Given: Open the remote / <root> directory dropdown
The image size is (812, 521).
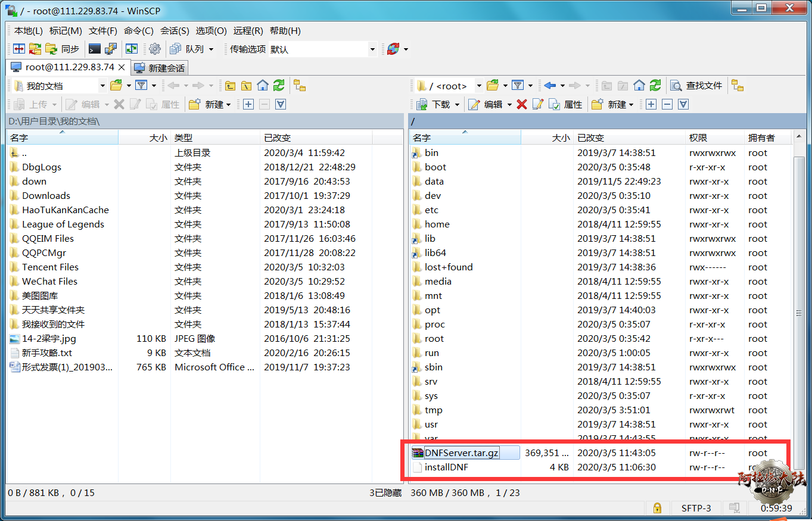Looking at the screenshot, I should click(x=478, y=86).
